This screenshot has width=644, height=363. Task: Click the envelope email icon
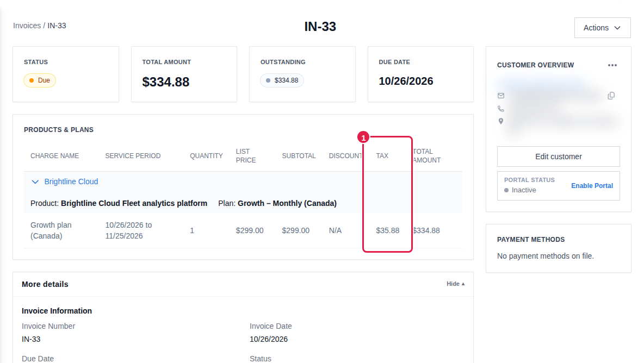click(x=500, y=96)
